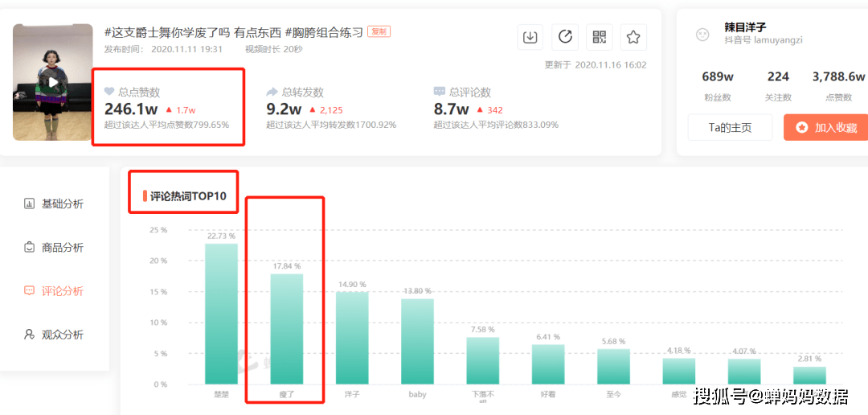
Task: Click the 复制 copy tag
Action: (x=379, y=31)
